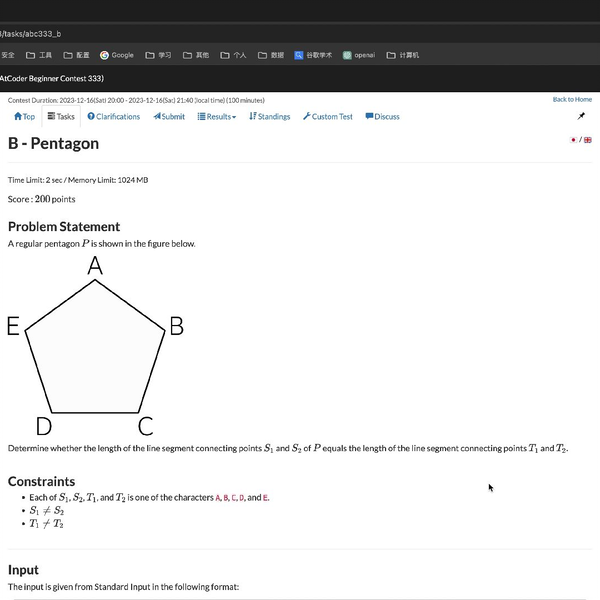Click the pin icon at right
The width and height of the screenshot is (600, 600).
pyautogui.click(x=581, y=116)
